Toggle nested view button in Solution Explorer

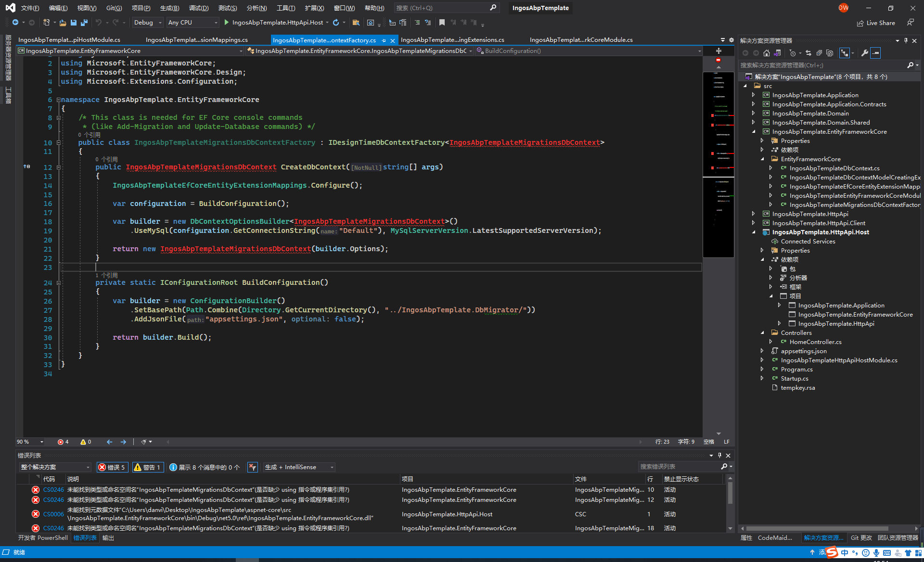[845, 53]
